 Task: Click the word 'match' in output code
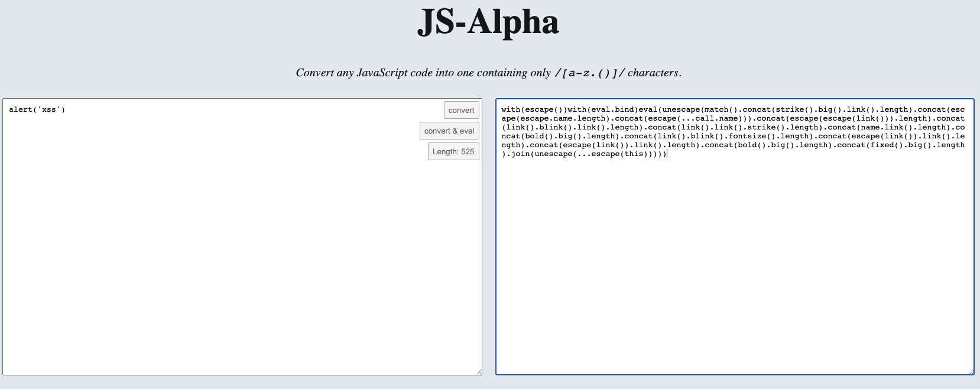pos(716,109)
